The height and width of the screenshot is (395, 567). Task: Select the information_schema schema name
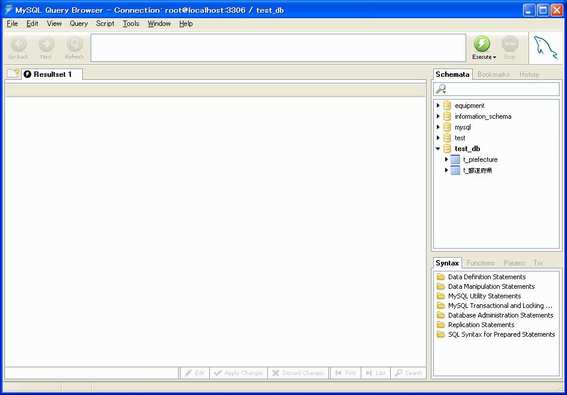click(483, 116)
